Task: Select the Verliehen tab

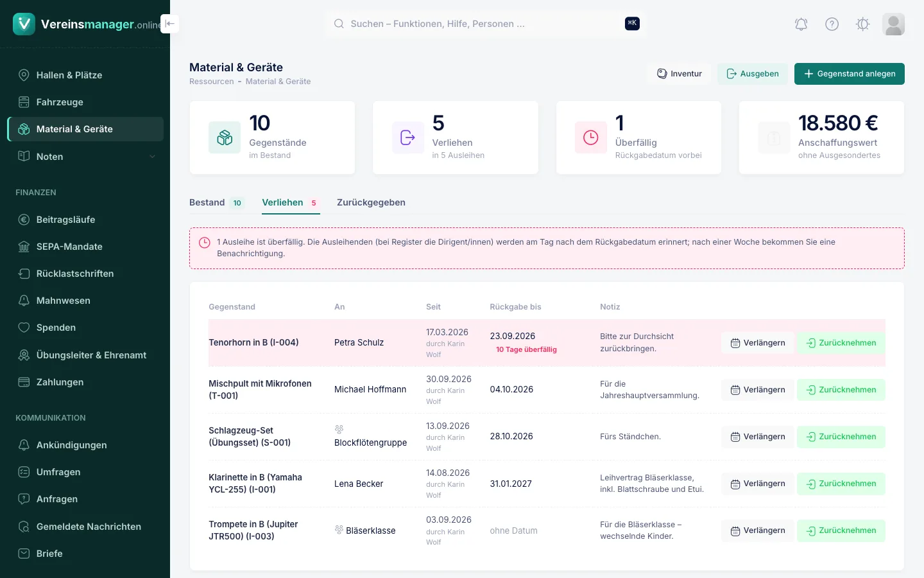Action: (x=291, y=202)
